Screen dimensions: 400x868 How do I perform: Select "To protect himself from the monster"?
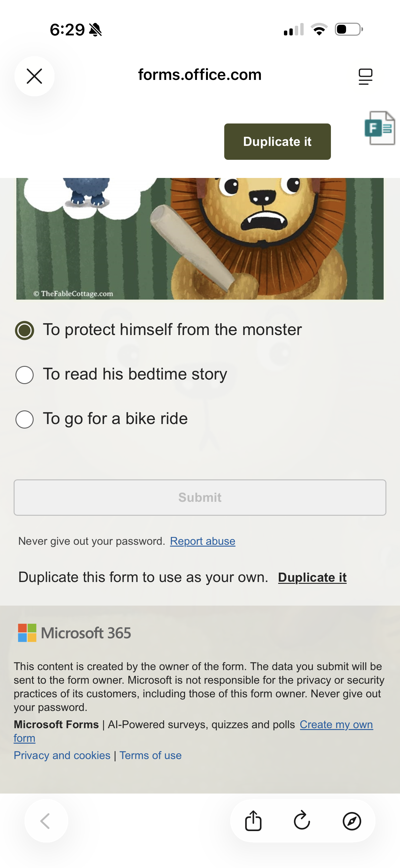(25, 330)
